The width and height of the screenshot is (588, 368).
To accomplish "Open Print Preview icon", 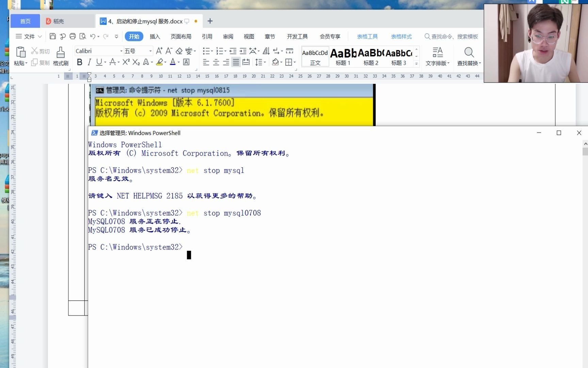I will (82, 36).
